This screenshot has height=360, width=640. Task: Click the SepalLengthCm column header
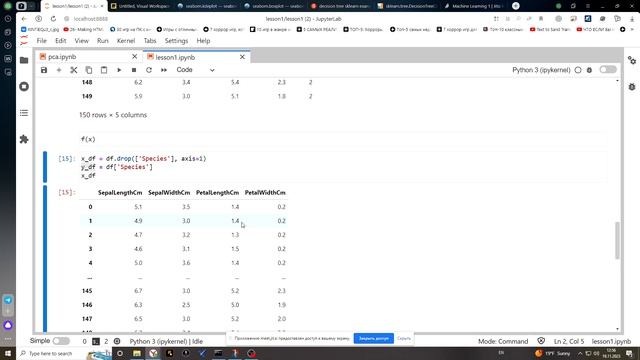pos(120,193)
